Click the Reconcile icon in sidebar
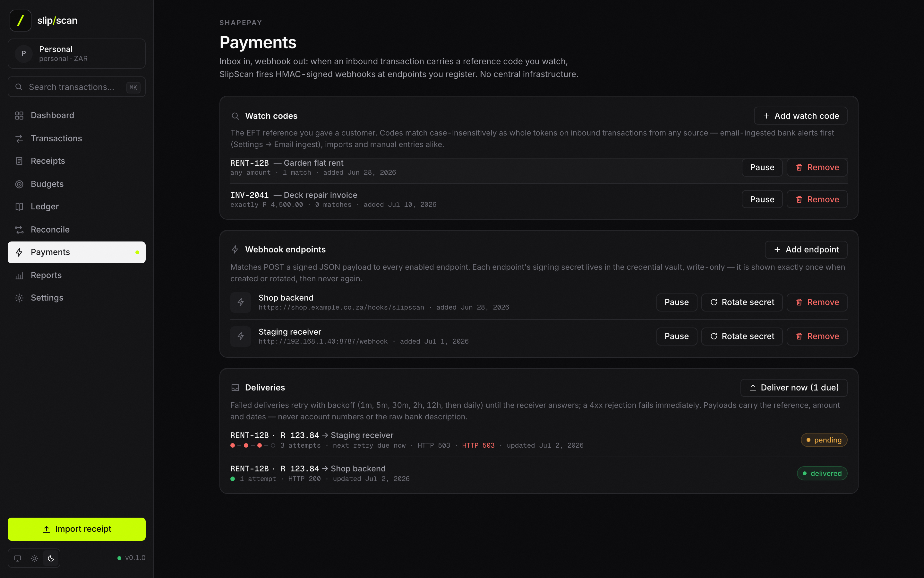924x578 pixels. (19, 230)
